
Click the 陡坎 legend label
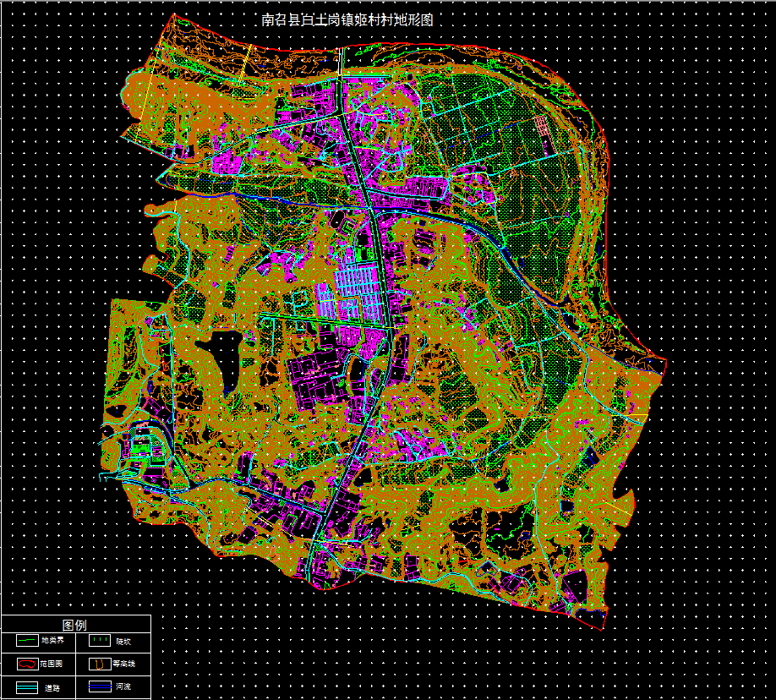123,641
